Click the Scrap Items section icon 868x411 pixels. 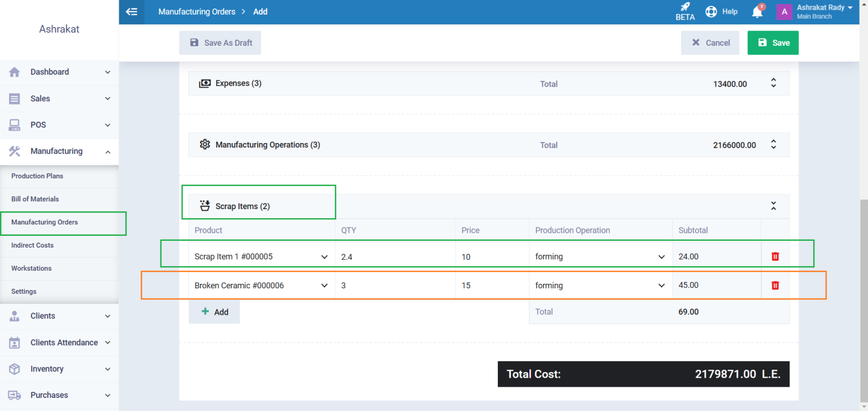pyautogui.click(x=205, y=206)
